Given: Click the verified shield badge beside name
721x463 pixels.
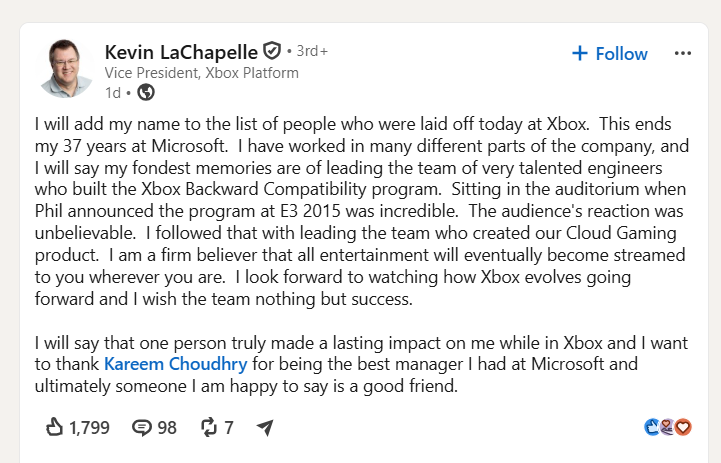Looking at the screenshot, I should (272, 51).
